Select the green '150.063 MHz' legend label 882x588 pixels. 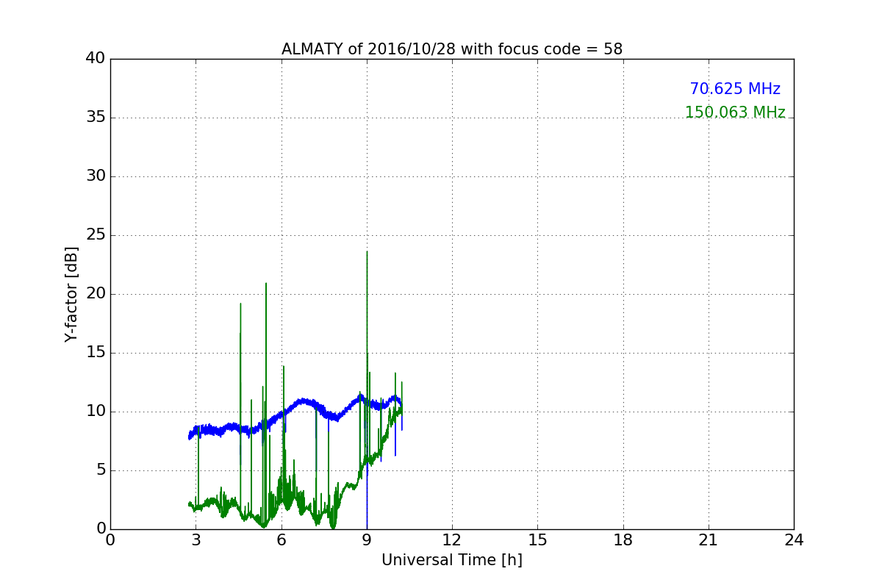click(x=735, y=112)
